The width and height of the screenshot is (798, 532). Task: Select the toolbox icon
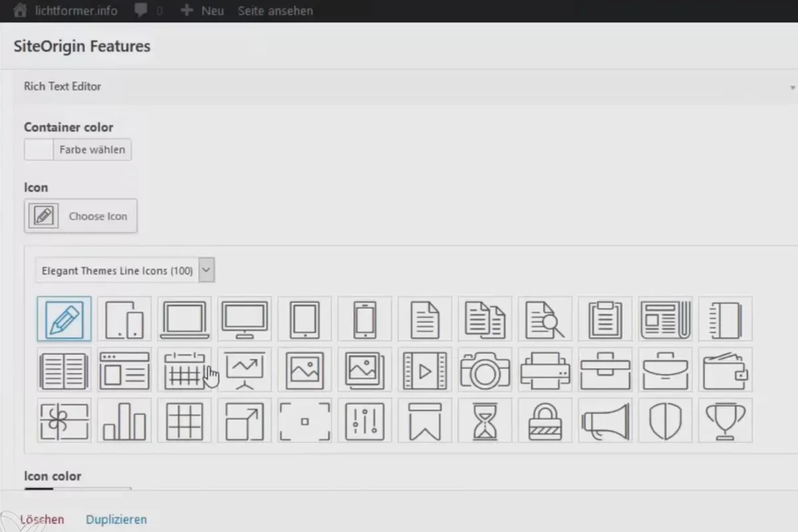[605, 370]
